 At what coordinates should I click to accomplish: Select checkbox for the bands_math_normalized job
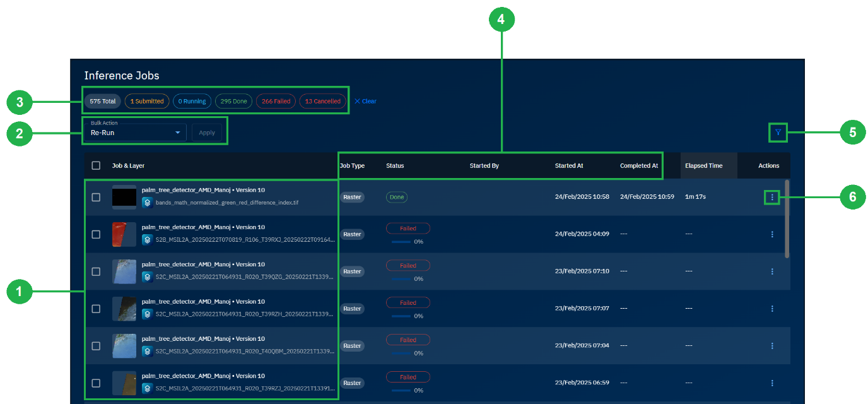[96, 198]
